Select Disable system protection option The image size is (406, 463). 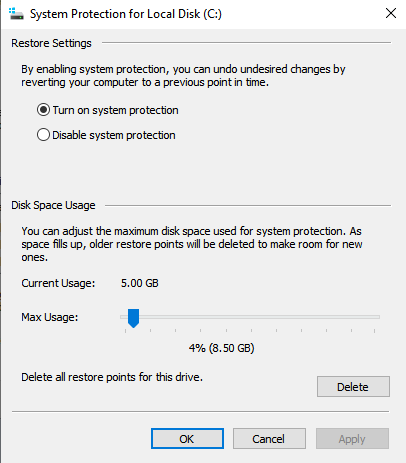pos(43,135)
